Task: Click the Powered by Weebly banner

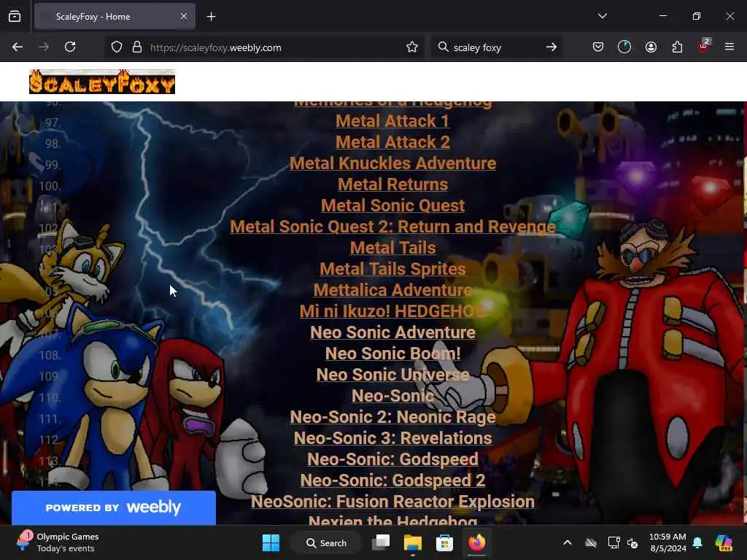Action: 113,507
